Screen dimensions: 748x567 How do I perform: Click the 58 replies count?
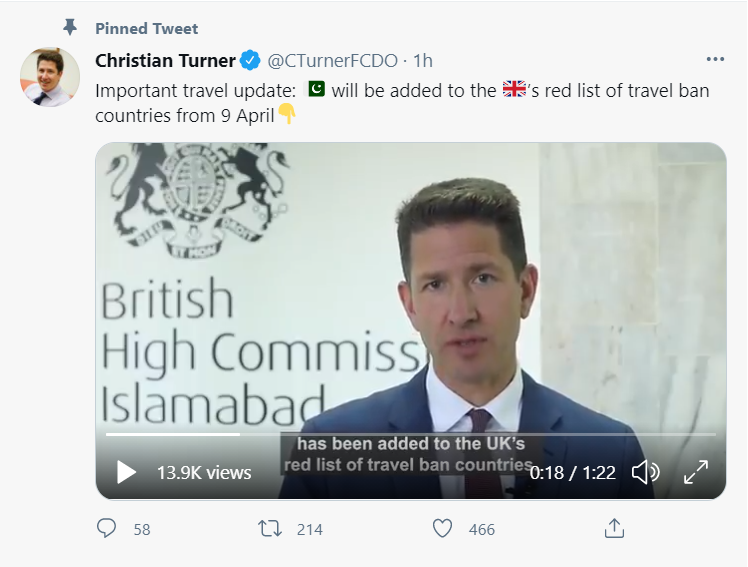pyautogui.click(x=142, y=529)
